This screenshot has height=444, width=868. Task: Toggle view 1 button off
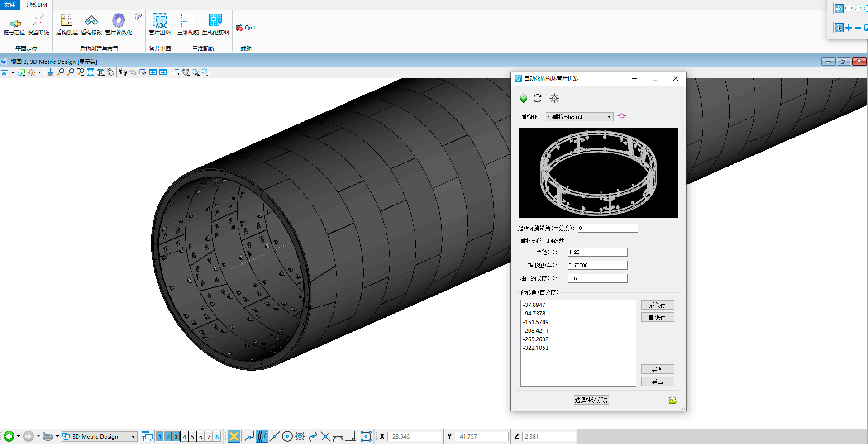click(160, 437)
